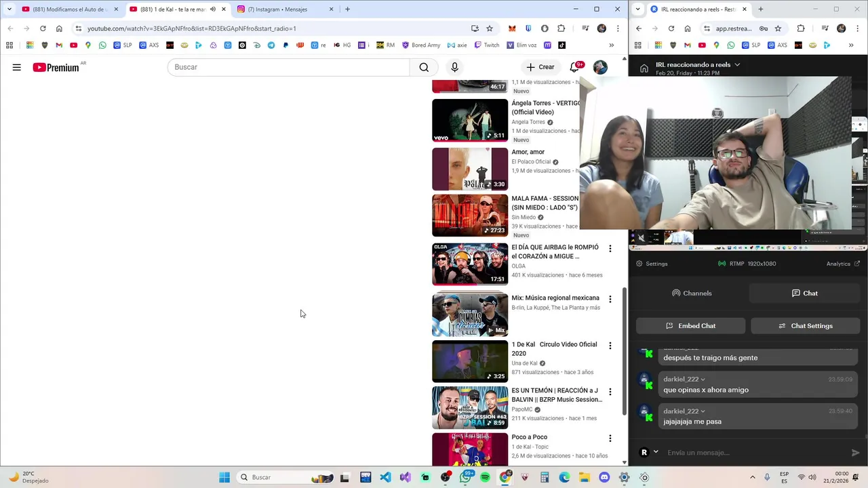Open Spotify from taskbar
This screenshot has height=488, width=868.
click(x=485, y=477)
